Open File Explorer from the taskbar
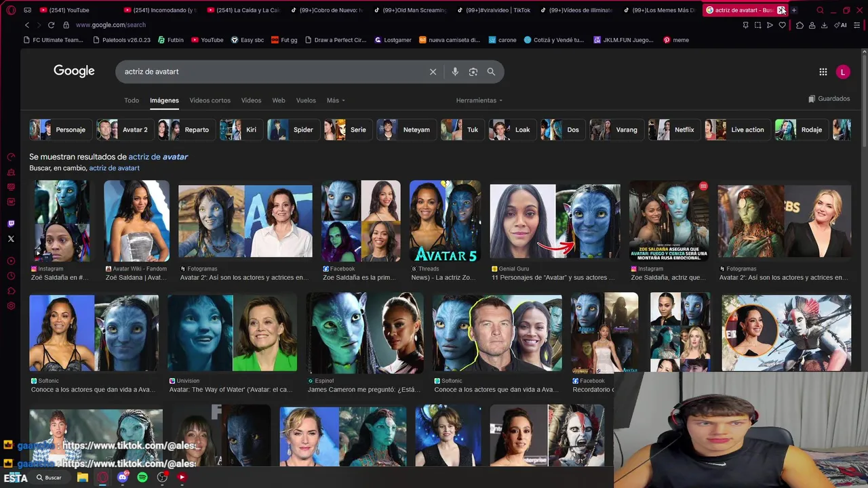 point(83,477)
